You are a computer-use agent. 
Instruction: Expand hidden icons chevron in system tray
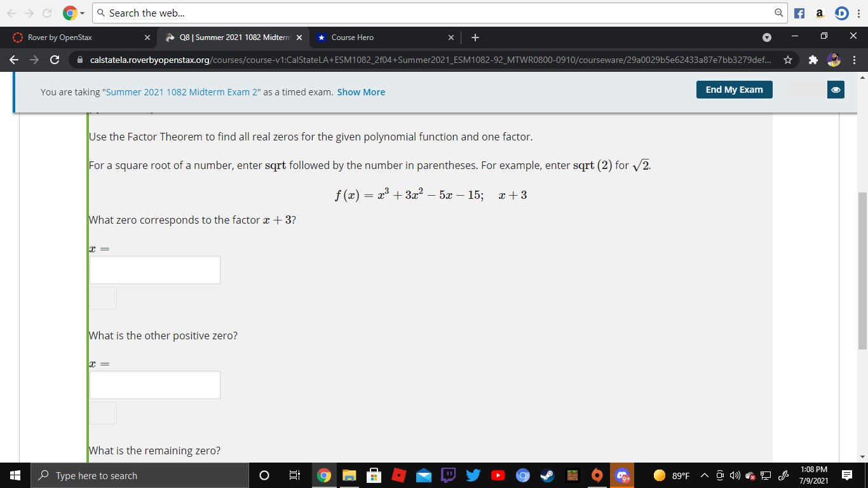pyautogui.click(x=705, y=475)
